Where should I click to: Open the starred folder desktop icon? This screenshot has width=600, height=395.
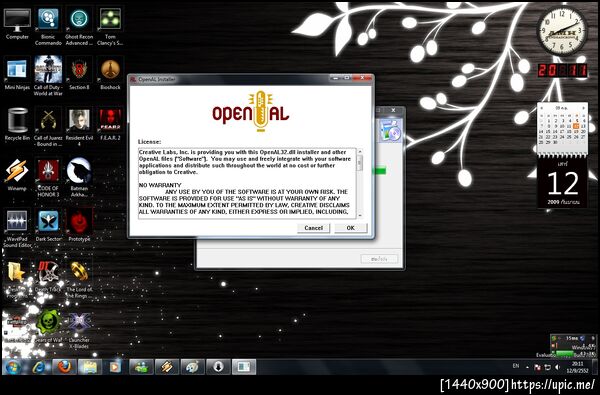pos(16,279)
